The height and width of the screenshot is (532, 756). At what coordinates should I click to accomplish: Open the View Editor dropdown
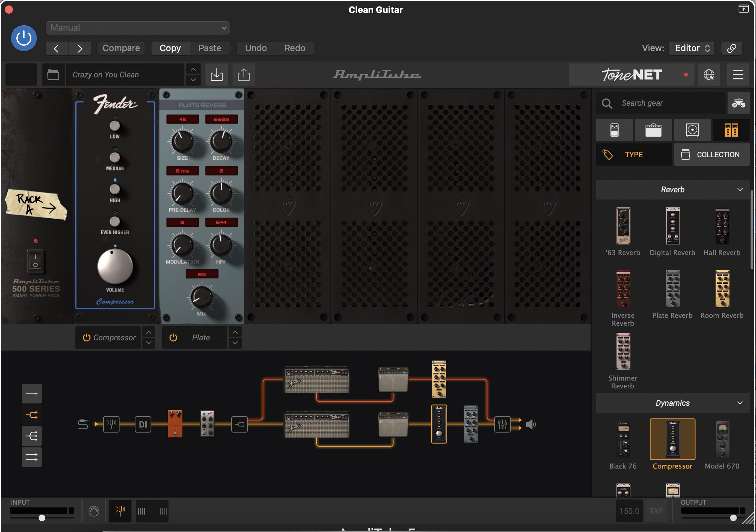point(692,48)
